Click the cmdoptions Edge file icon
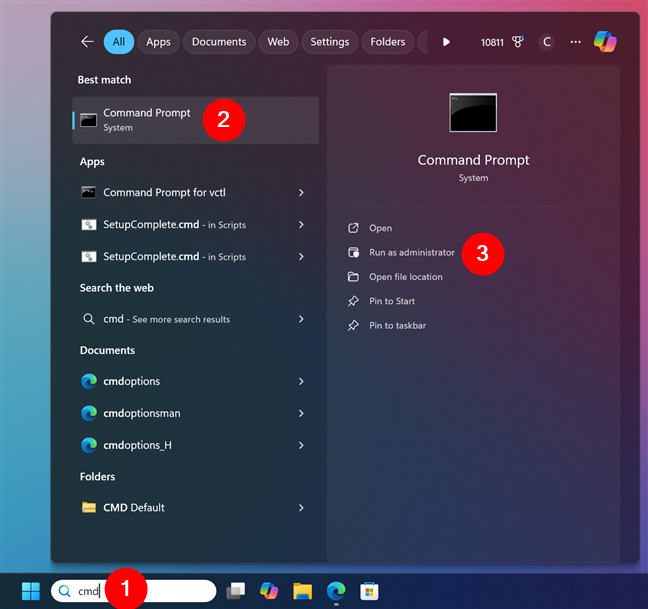The width and height of the screenshot is (648, 609). tap(88, 381)
